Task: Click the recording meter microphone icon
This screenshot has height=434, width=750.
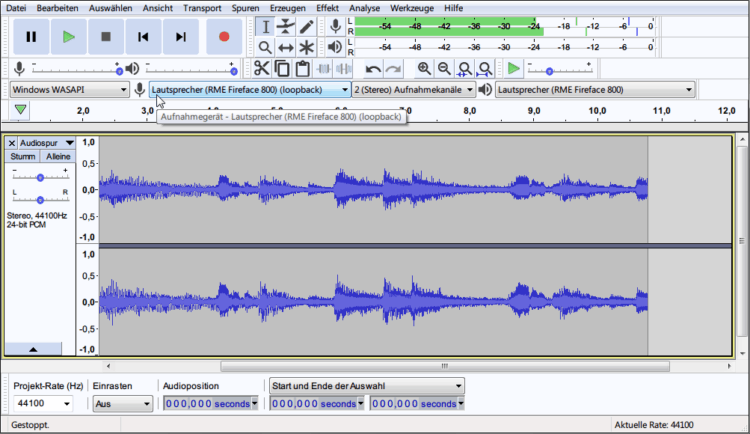Action: click(x=335, y=27)
